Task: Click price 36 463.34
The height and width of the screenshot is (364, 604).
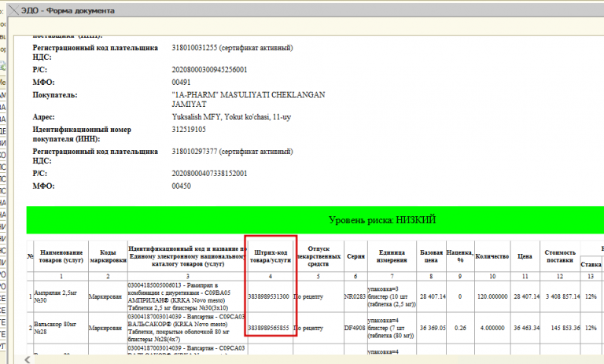Action: [527, 328]
